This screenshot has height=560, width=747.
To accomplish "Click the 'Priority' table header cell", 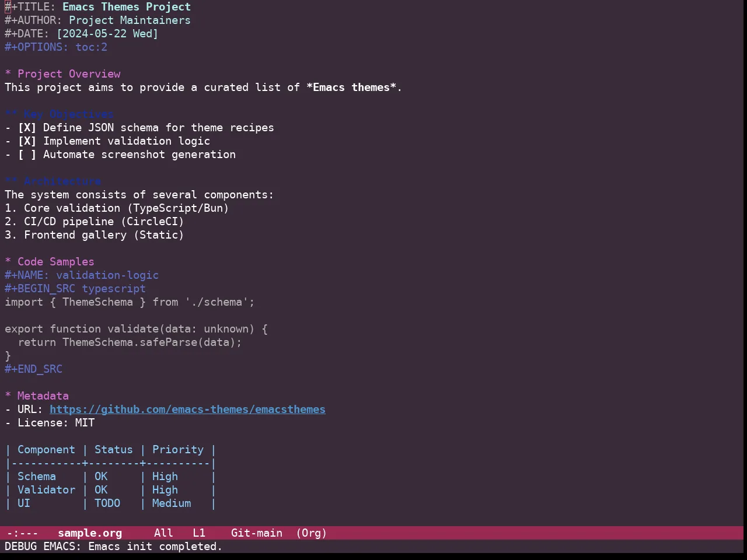I will [178, 450].
